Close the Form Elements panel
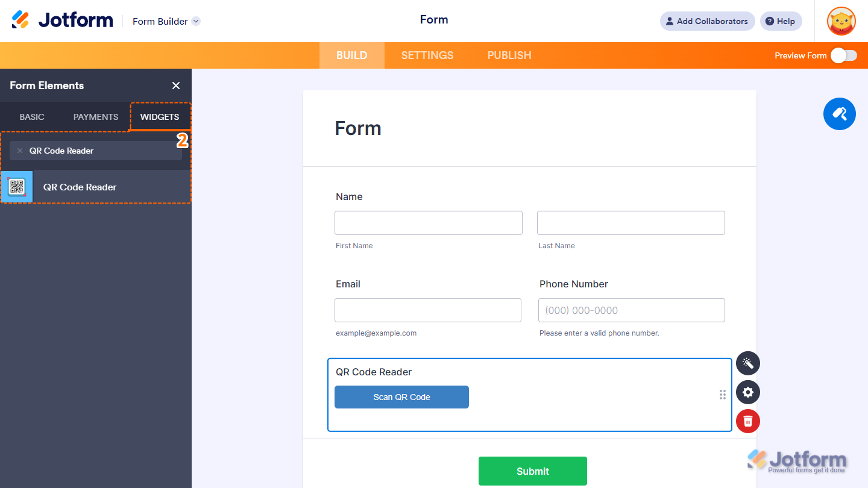The height and width of the screenshot is (488, 868). pyautogui.click(x=175, y=86)
